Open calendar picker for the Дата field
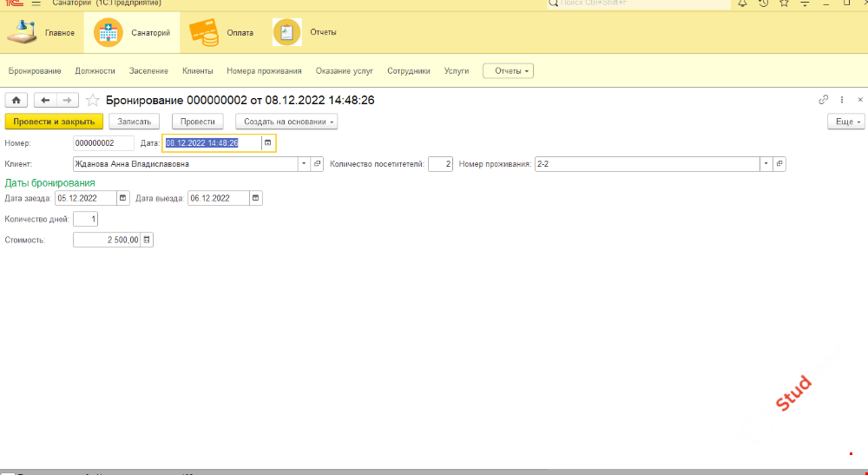Image resolution: width=868 pixels, height=475 pixels. 267,142
